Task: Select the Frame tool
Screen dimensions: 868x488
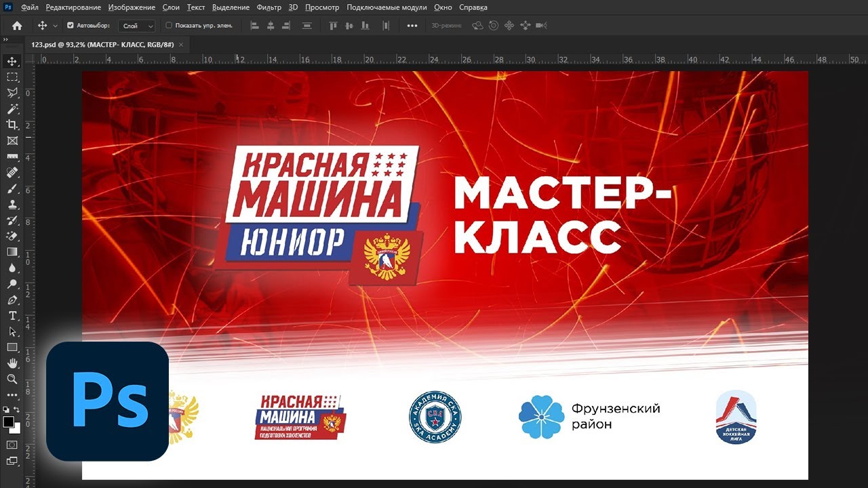Action: click(x=12, y=141)
